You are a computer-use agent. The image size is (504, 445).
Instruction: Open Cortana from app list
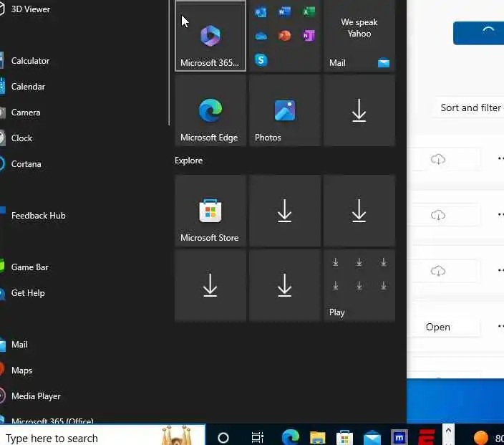tap(26, 164)
